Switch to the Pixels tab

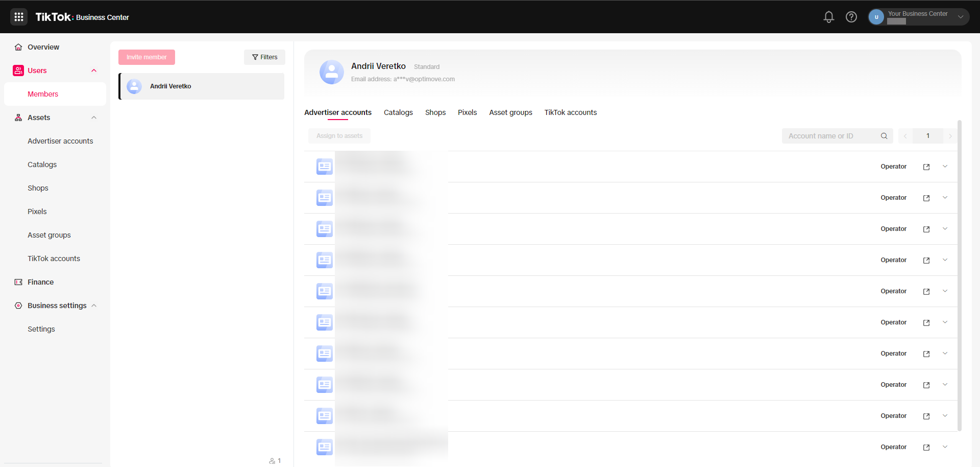(x=467, y=112)
